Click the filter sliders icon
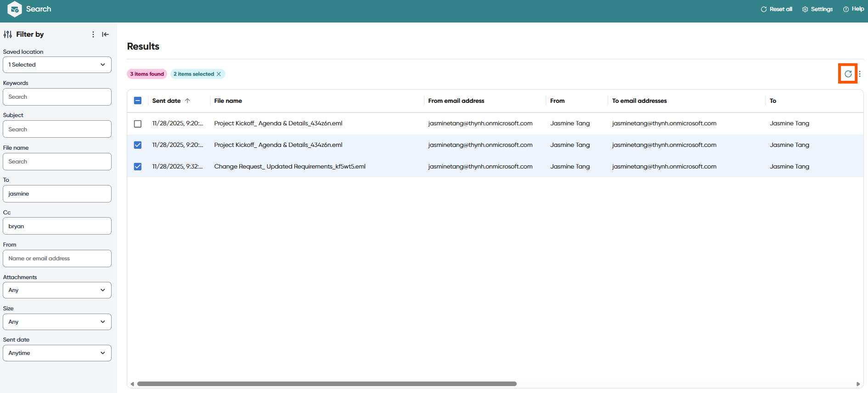868x393 pixels. coord(8,34)
